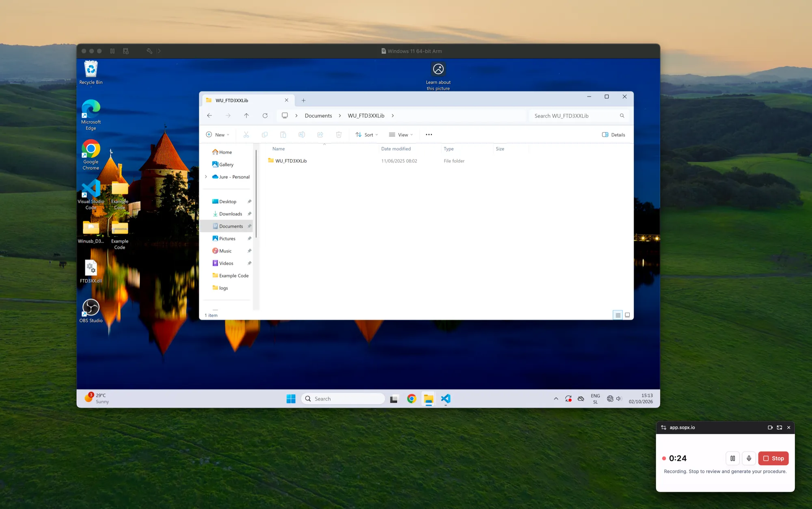Image resolution: width=812 pixels, height=509 pixels.
Task: Open Google Chrome from the taskbar
Action: click(x=412, y=399)
